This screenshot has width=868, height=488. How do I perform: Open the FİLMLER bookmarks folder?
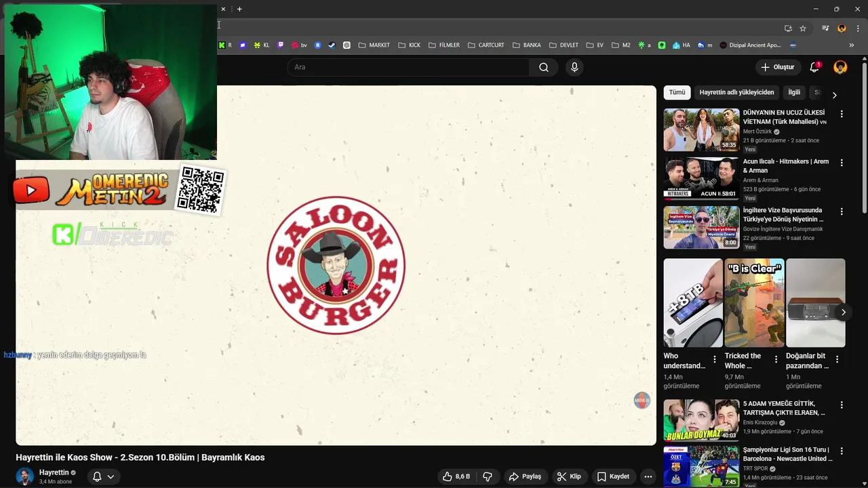(x=443, y=45)
